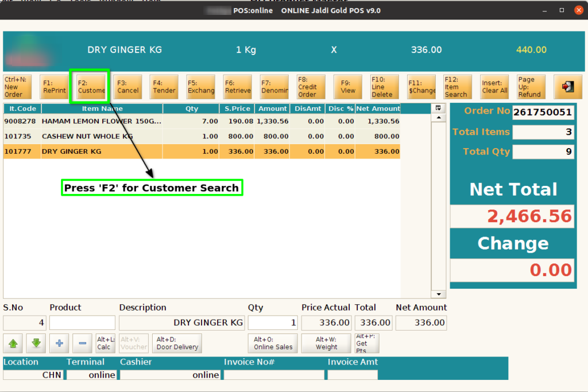Decrease quantity with the blue minus button
588x392 pixels.
click(83, 343)
